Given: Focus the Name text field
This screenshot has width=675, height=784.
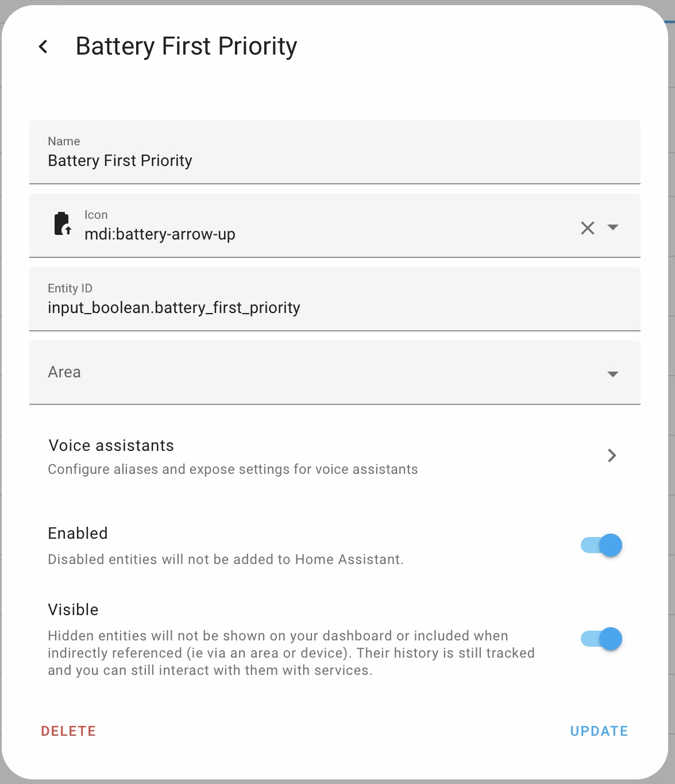Looking at the screenshot, I should pos(334,160).
